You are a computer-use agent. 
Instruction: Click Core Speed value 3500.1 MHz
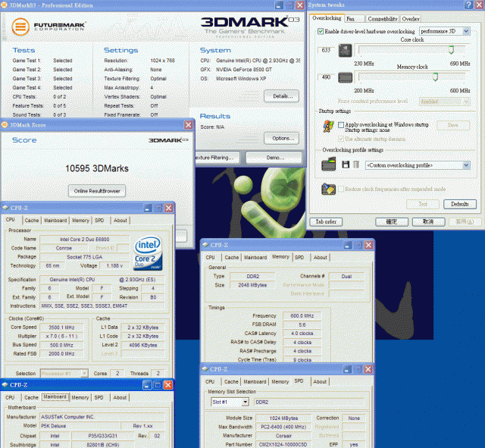coord(61,327)
